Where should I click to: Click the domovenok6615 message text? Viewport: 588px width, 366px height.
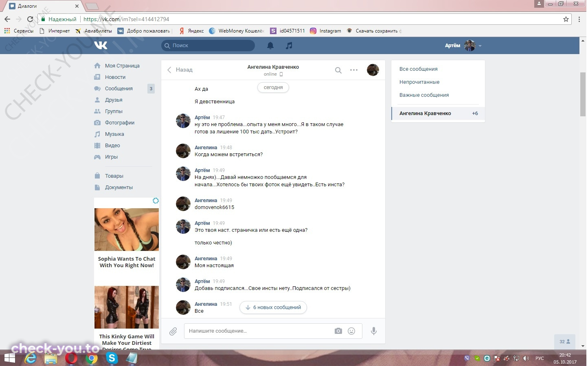click(215, 207)
